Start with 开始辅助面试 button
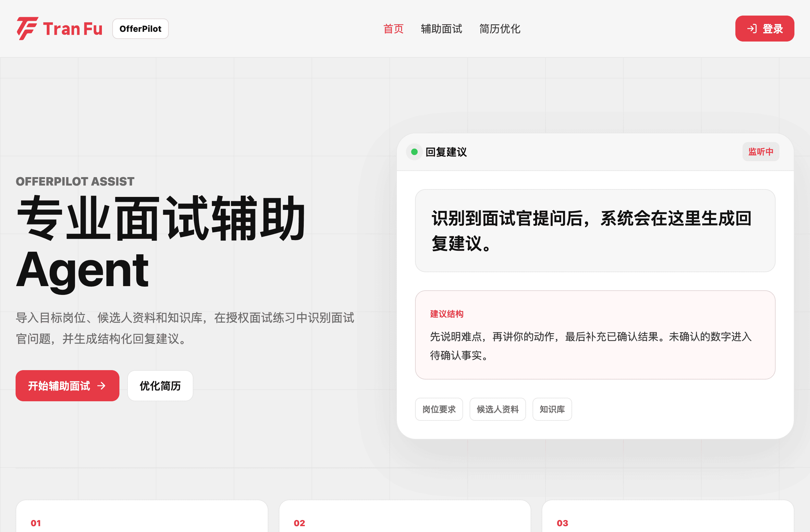810x532 pixels. 67,386
